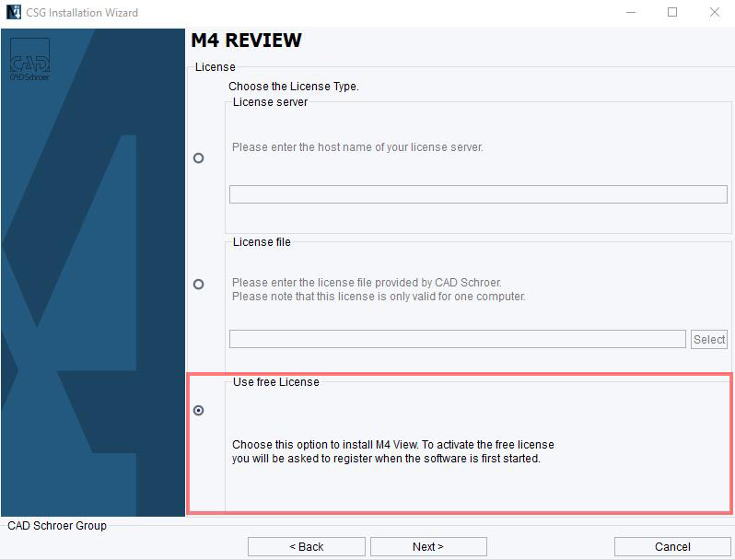The width and height of the screenshot is (735, 560).
Task: Click the M4 REVIEW heading
Action: [x=246, y=41]
